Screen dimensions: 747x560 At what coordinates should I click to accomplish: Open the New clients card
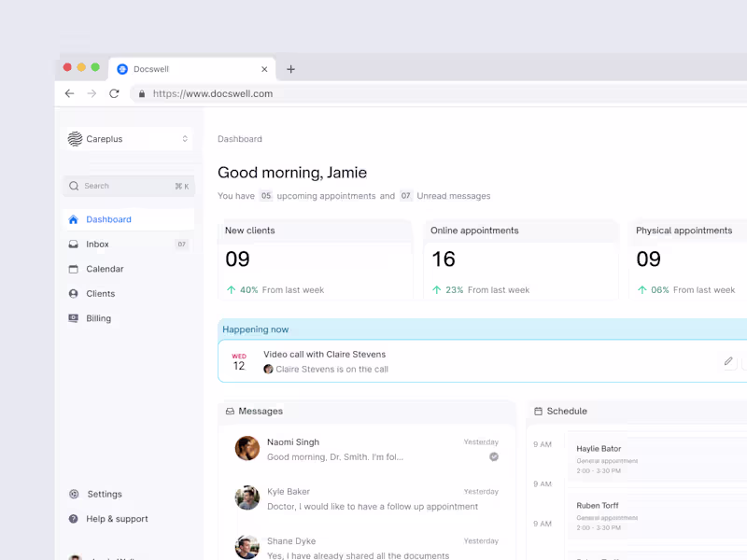point(316,260)
